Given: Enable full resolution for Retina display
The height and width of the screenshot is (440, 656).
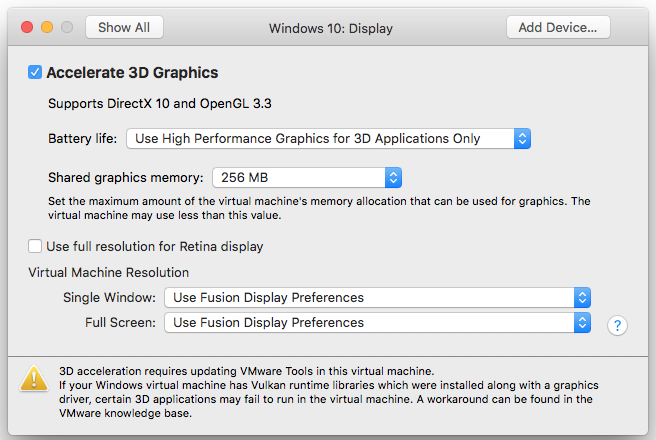Looking at the screenshot, I should (35, 246).
